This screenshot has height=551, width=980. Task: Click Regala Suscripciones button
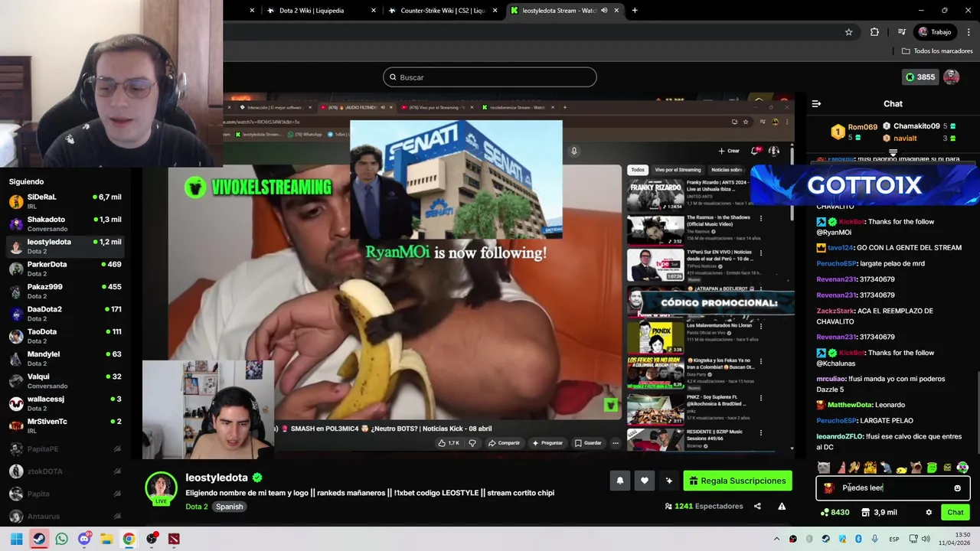pyautogui.click(x=737, y=481)
